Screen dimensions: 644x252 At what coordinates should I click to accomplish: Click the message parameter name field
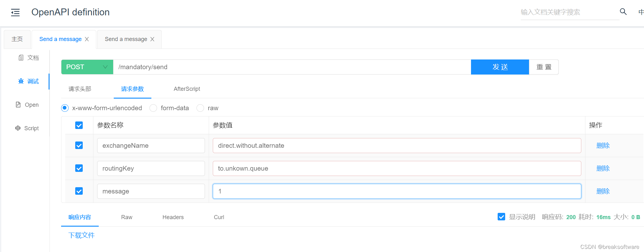[x=151, y=191]
